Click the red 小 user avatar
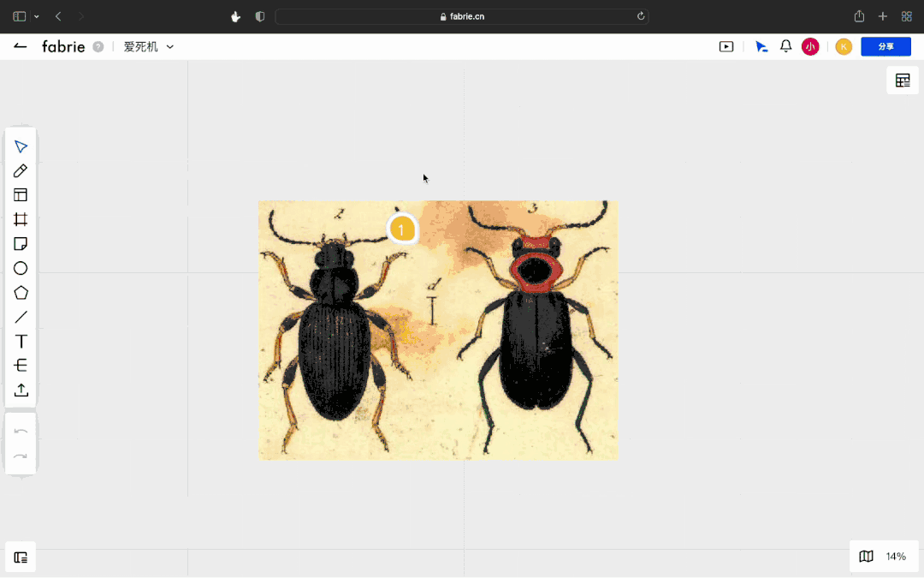The width and height of the screenshot is (924, 578). (810, 46)
